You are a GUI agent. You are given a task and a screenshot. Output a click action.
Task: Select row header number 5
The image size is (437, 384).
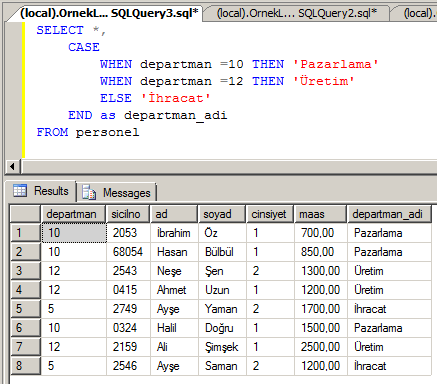[25, 309]
